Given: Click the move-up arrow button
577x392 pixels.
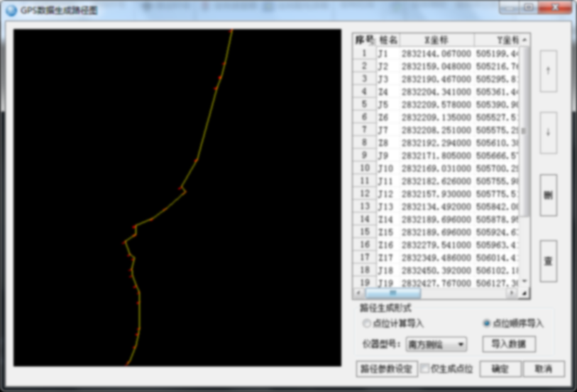Looking at the screenshot, I should pyautogui.click(x=548, y=71).
